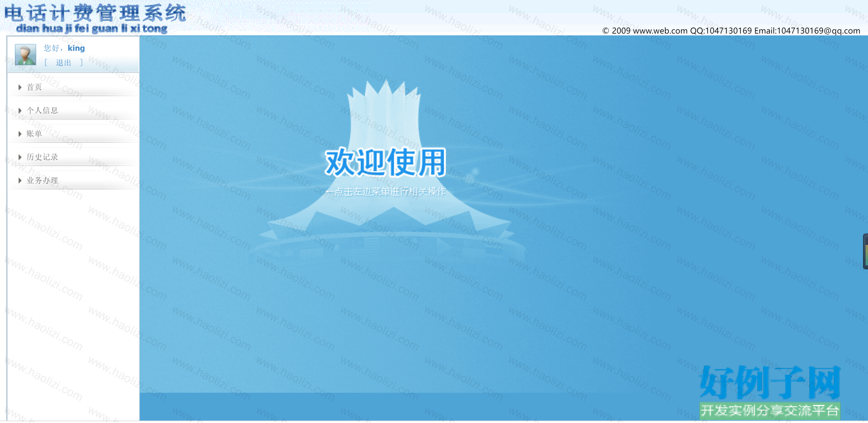Screen dimensions: 868x423
Task: Expand arrow beside 个人信息
Action: [x=20, y=110]
